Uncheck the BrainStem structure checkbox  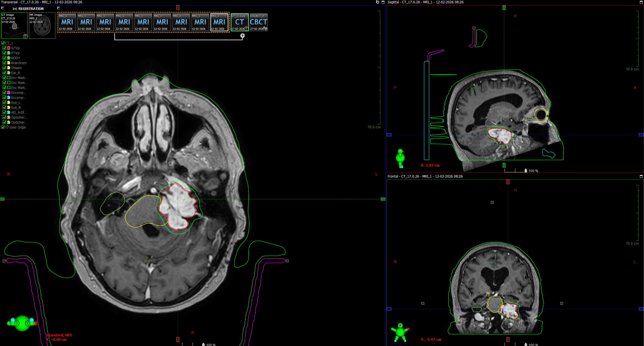click(4, 63)
